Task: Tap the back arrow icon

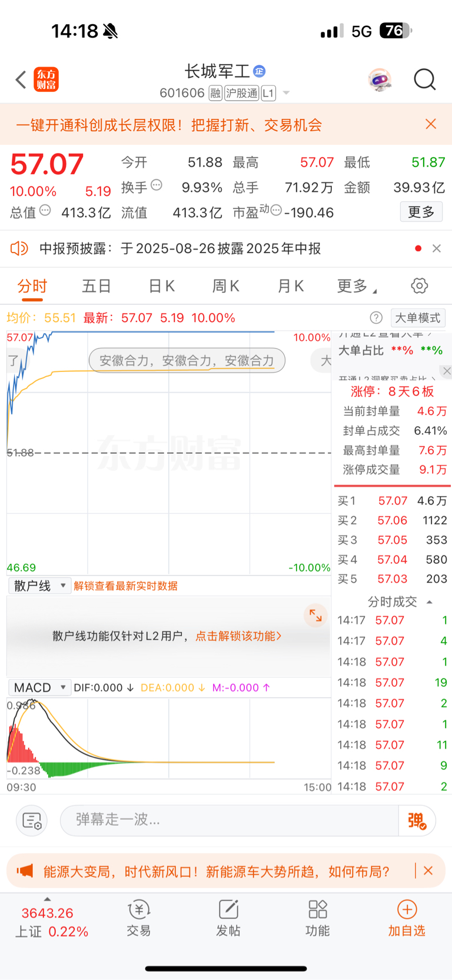Action: (x=21, y=79)
